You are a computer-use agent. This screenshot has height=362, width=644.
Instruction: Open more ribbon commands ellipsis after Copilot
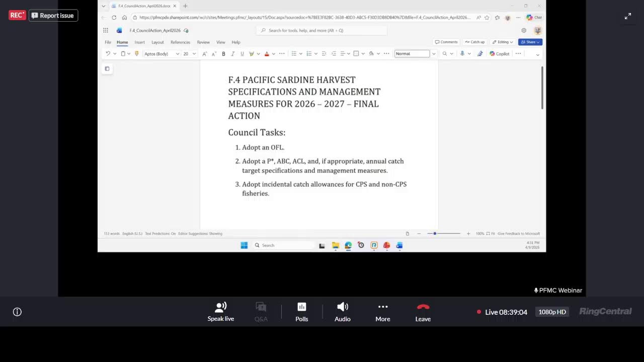tap(518, 54)
